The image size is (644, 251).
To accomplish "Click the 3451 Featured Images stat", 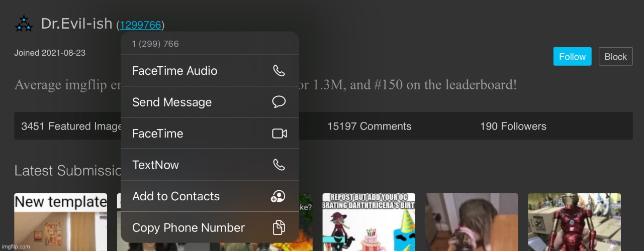I will tap(71, 127).
